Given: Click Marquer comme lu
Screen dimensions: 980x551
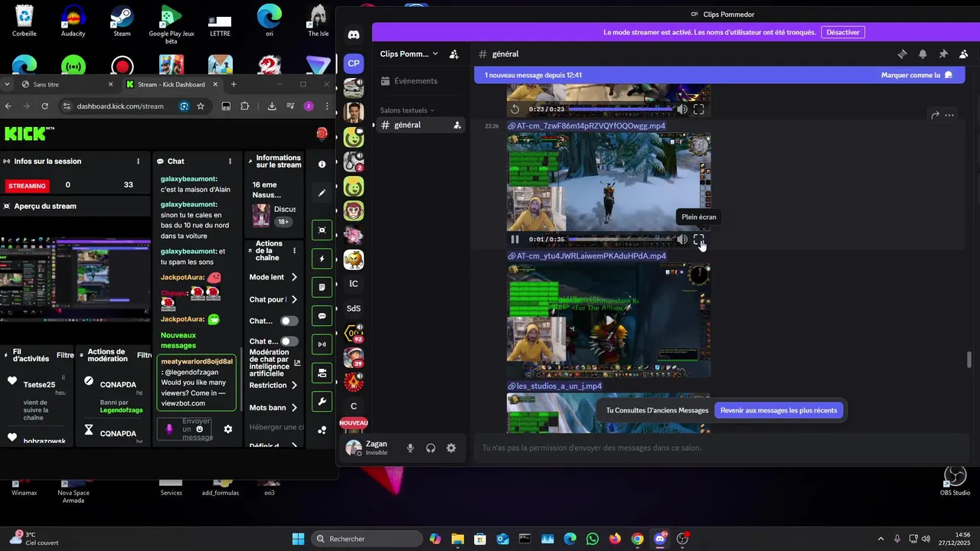Looking at the screenshot, I should tap(916, 75).
